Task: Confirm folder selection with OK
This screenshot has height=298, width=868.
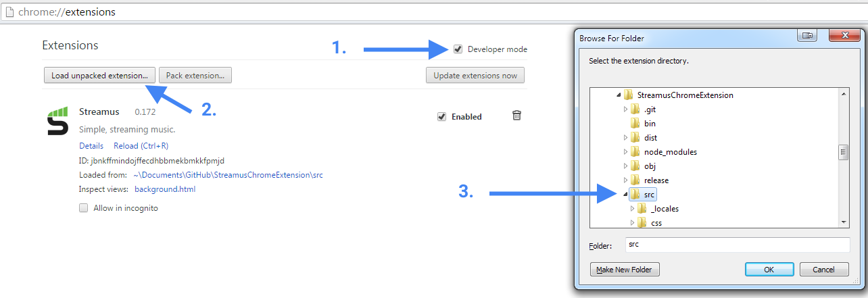Action: coord(769,270)
